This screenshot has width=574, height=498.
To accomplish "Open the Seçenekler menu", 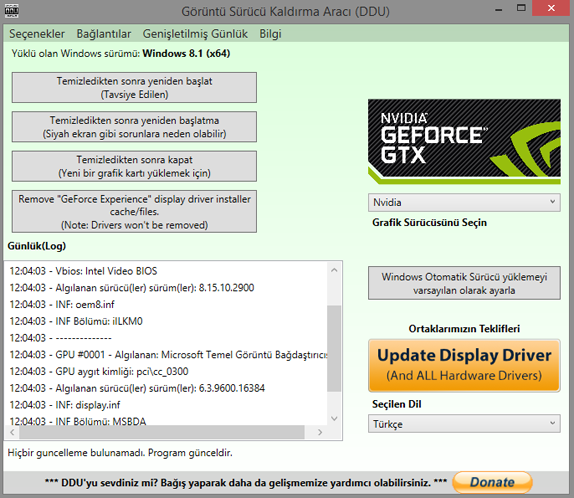I will [37, 34].
